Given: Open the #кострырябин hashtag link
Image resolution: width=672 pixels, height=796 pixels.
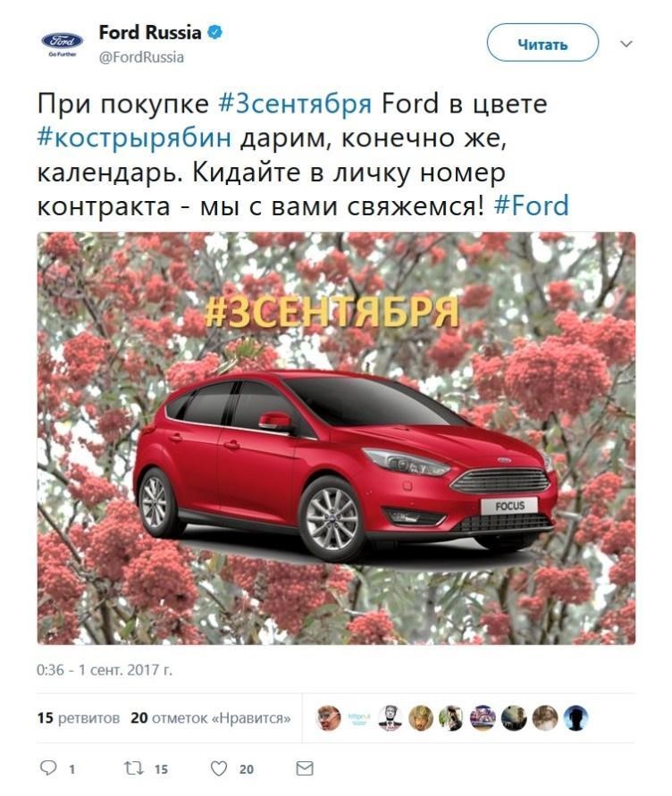Looking at the screenshot, I should [x=134, y=137].
